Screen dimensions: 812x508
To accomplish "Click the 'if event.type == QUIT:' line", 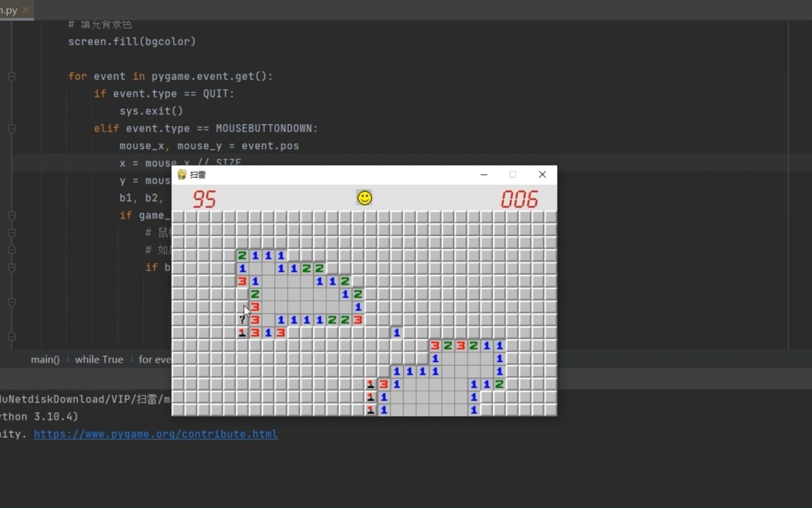I will point(164,94).
